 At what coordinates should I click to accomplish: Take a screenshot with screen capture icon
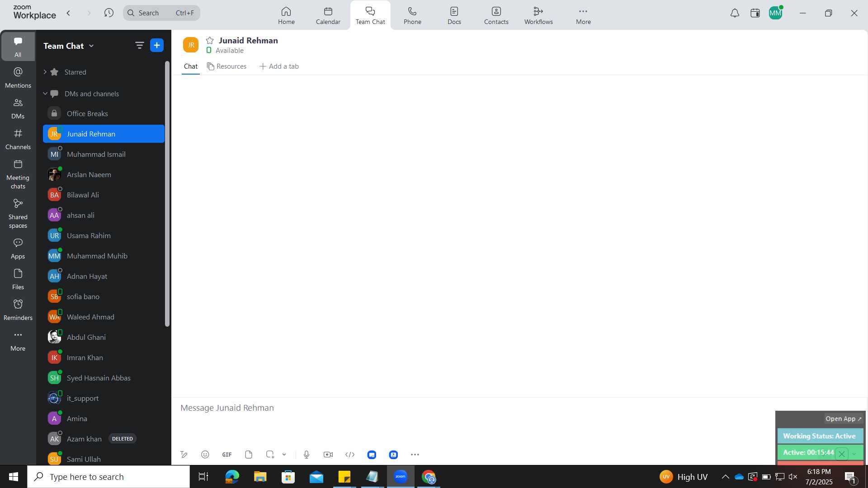coord(270,455)
